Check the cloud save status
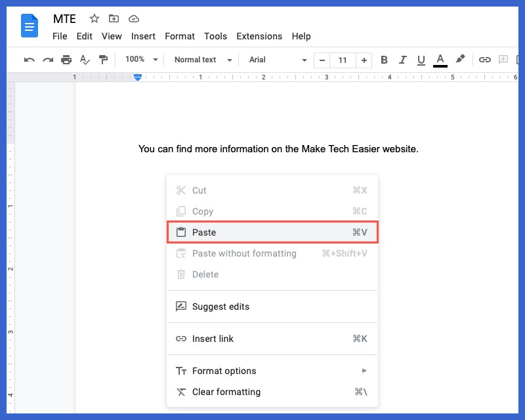 pyautogui.click(x=134, y=18)
